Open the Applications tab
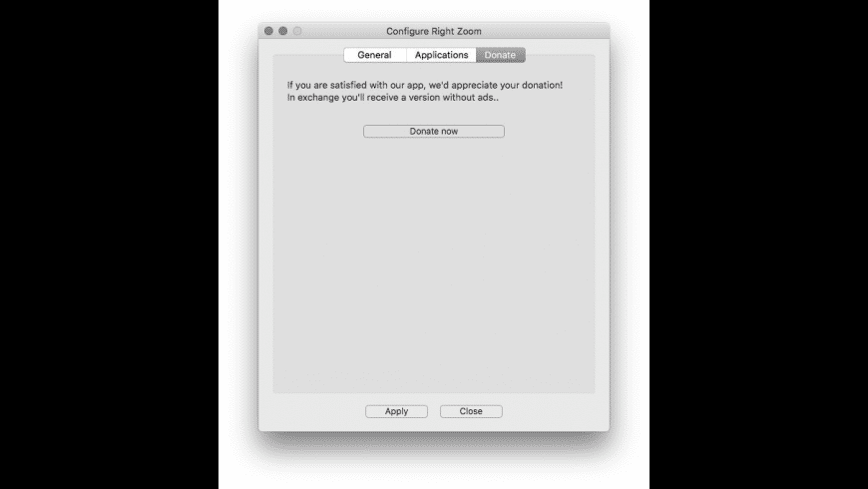The height and width of the screenshot is (489, 868). (441, 55)
